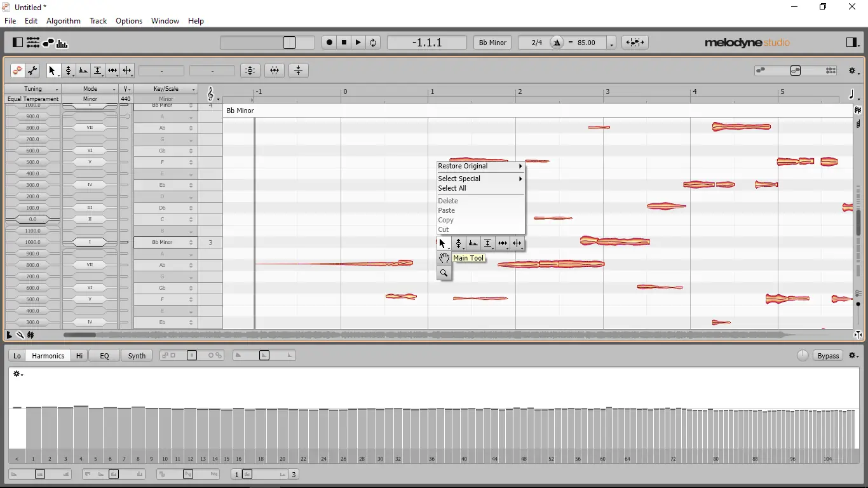Open the time grid note value dropdown
This screenshot has width=868, height=488.
pos(854,95)
